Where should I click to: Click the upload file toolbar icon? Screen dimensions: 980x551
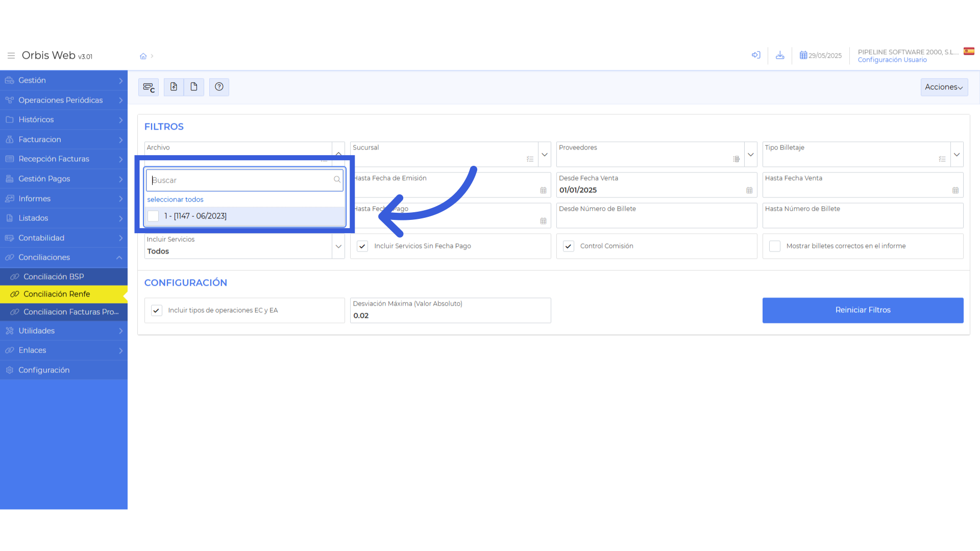[x=174, y=87]
